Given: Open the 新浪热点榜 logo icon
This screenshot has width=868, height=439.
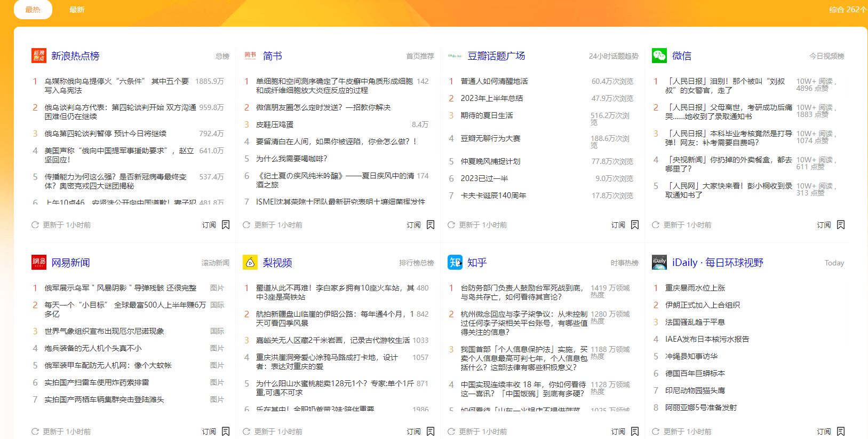Looking at the screenshot, I should [39, 56].
